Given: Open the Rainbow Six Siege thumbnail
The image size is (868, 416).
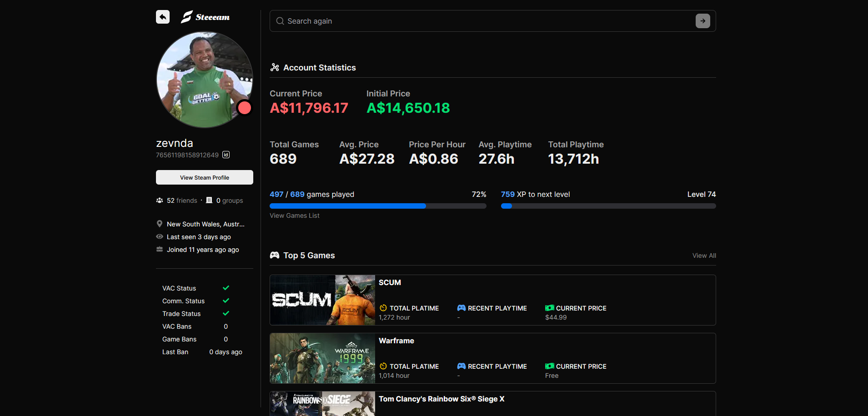Looking at the screenshot, I should (x=322, y=404).
